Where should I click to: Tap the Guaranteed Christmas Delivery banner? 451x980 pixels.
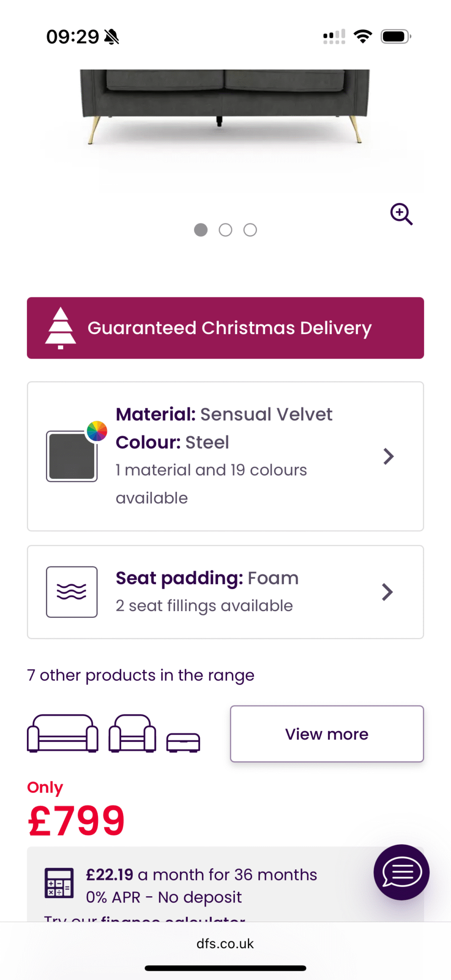point(225,328)
